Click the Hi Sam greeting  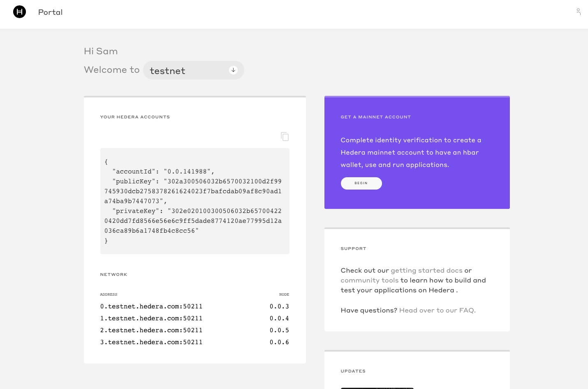pyautogui.click(x=101, y=51)
